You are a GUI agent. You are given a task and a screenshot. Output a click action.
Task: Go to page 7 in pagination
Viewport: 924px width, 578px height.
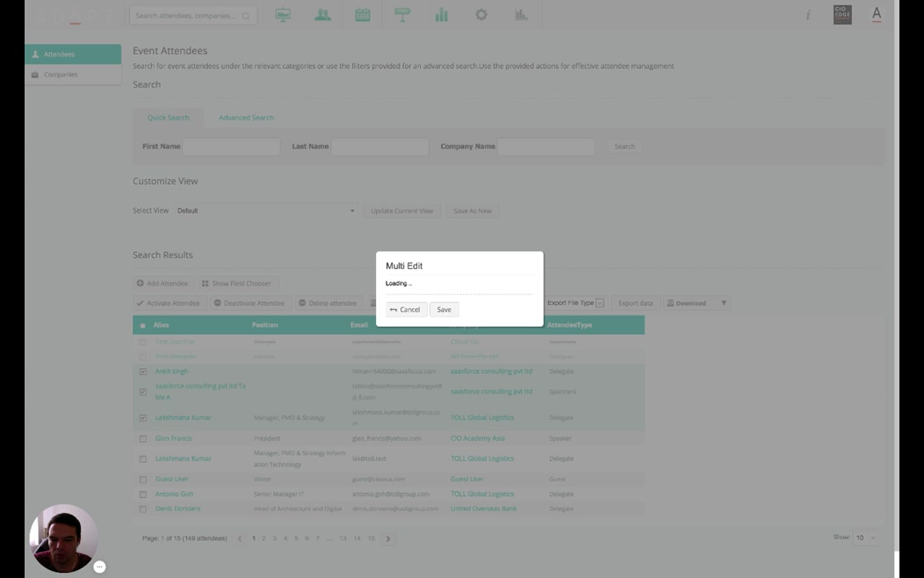(x=317, y=538)
